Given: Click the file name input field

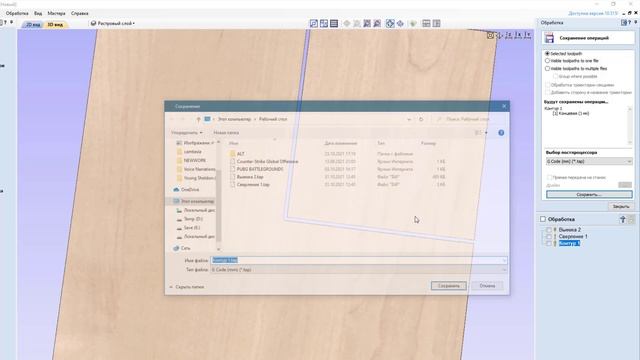Looking at the screenshot, I should coord(358,260).
